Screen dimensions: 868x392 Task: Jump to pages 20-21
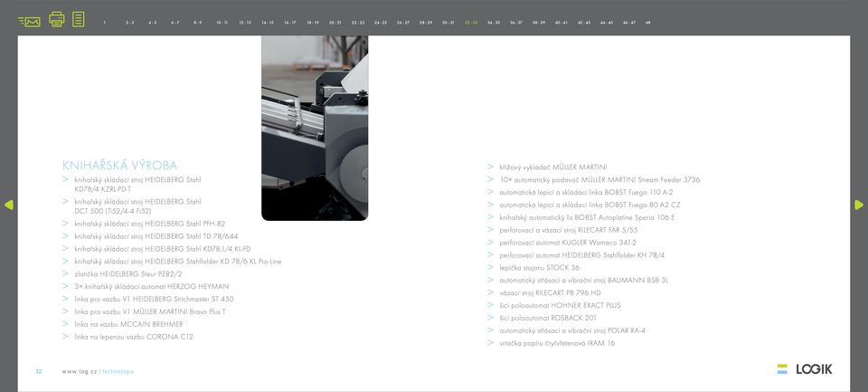[x=335, y=23]
